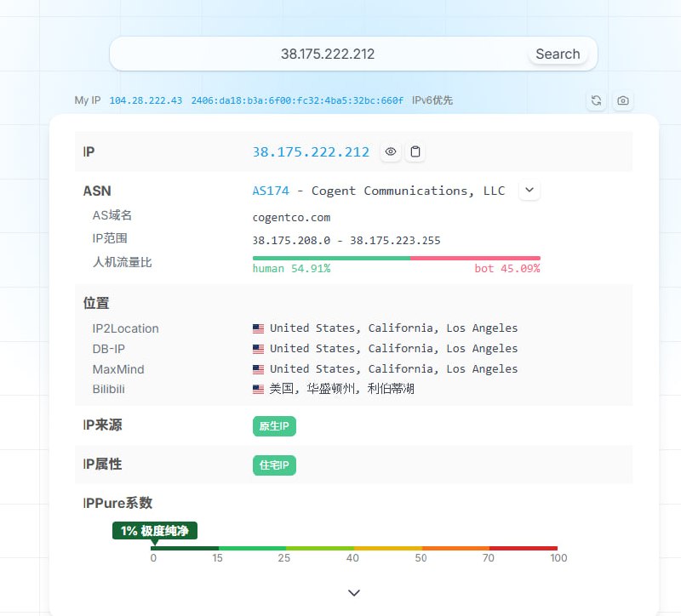Click the 位置 section heading
Screen dimensions: 681x616
pos(96,303)
